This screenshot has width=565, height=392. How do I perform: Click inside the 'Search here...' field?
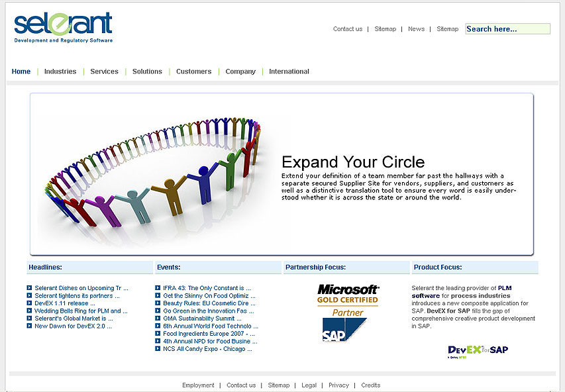[x=507, y=29]
